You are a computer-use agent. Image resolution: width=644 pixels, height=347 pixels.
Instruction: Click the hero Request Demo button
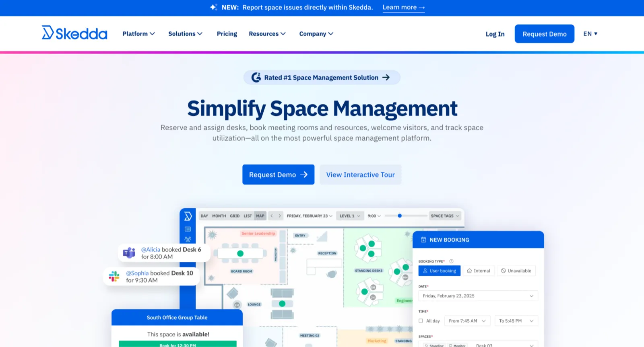[278, 175]
